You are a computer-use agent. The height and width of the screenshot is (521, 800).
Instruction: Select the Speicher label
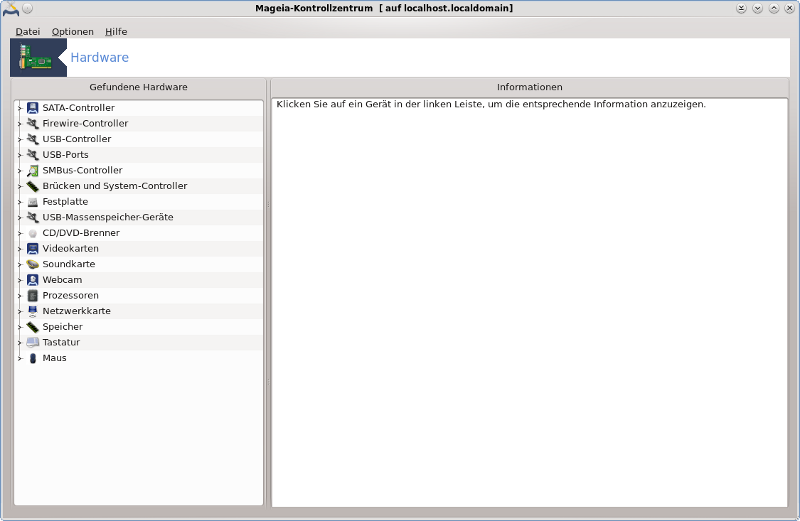coord(62,327)
